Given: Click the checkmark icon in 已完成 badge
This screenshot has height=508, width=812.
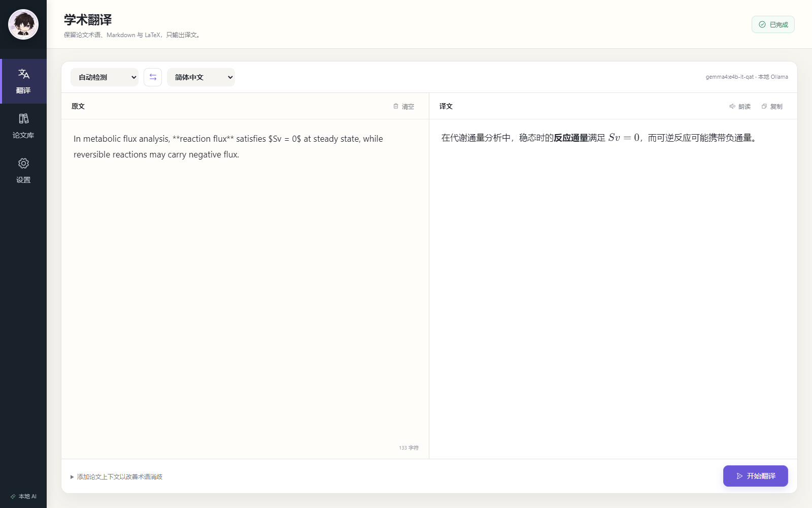Looking at the screenshot, I should 762,24.
